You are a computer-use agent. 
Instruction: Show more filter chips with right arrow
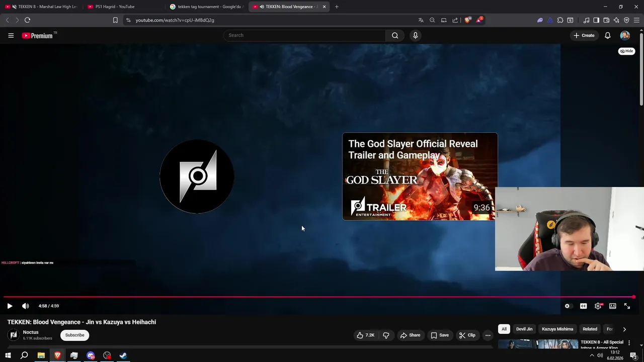[x=624, y=329]
